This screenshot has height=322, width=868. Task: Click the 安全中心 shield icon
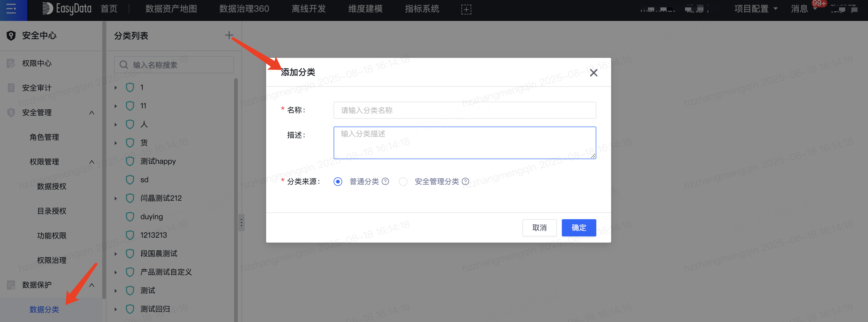tap(11, 36)
